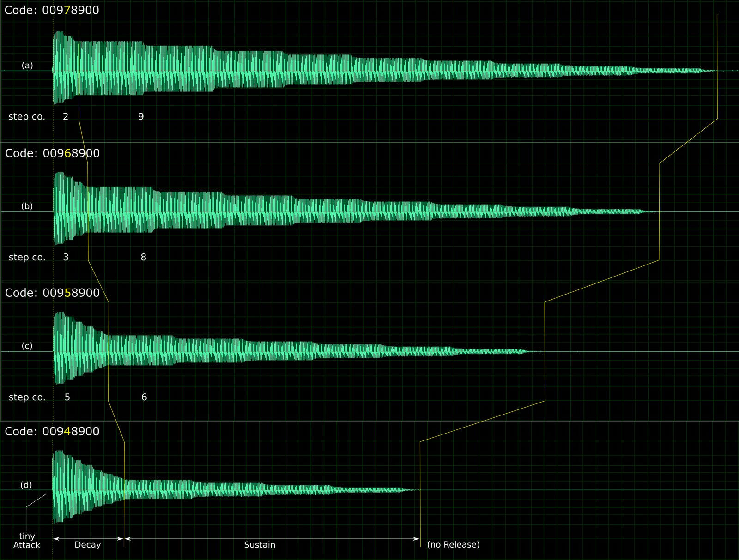
Task: Click step value 2 under waveform (a)
Action: click(66, 116)
